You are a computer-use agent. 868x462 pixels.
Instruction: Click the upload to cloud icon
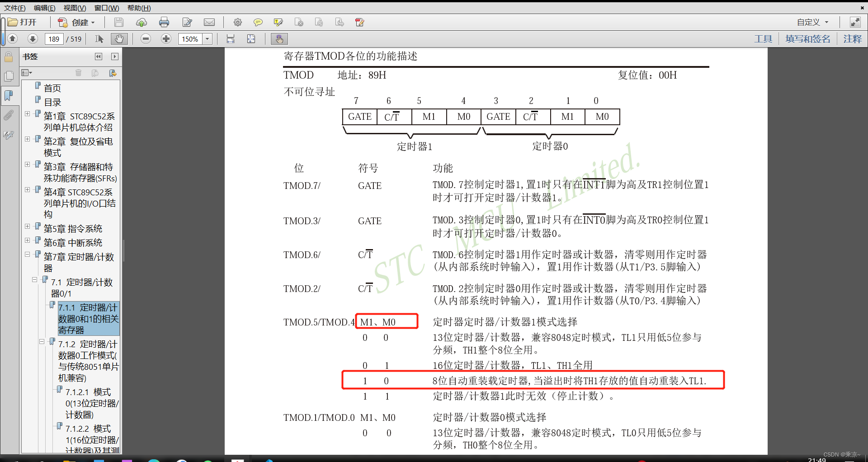coord(142,22)
